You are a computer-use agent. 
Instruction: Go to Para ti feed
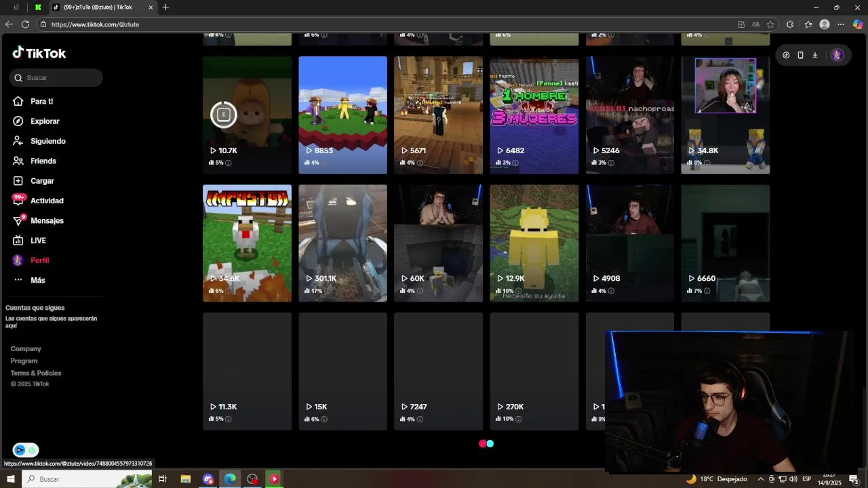(x=41, y=101)
